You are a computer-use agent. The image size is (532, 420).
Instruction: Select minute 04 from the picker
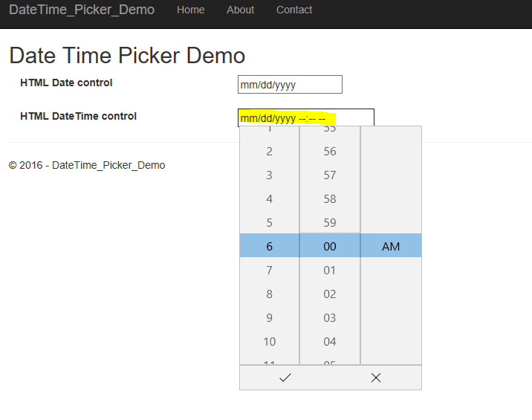point(330,341)
